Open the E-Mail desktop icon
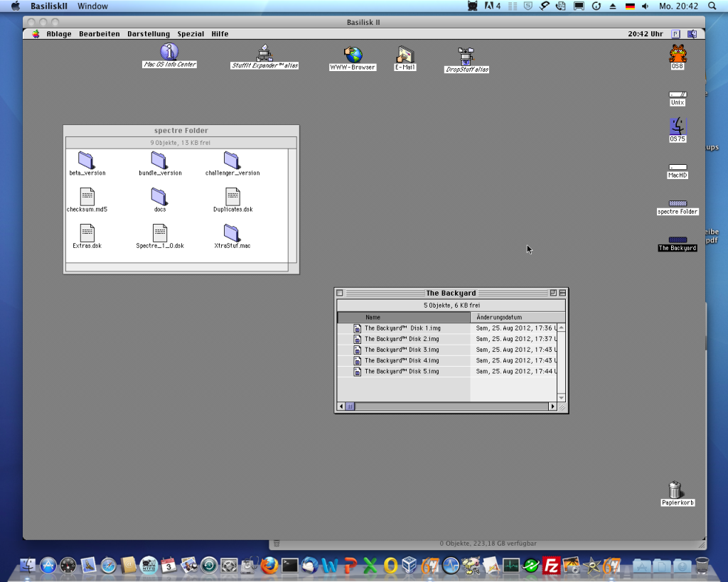The image size is (728, 582). 405,55
